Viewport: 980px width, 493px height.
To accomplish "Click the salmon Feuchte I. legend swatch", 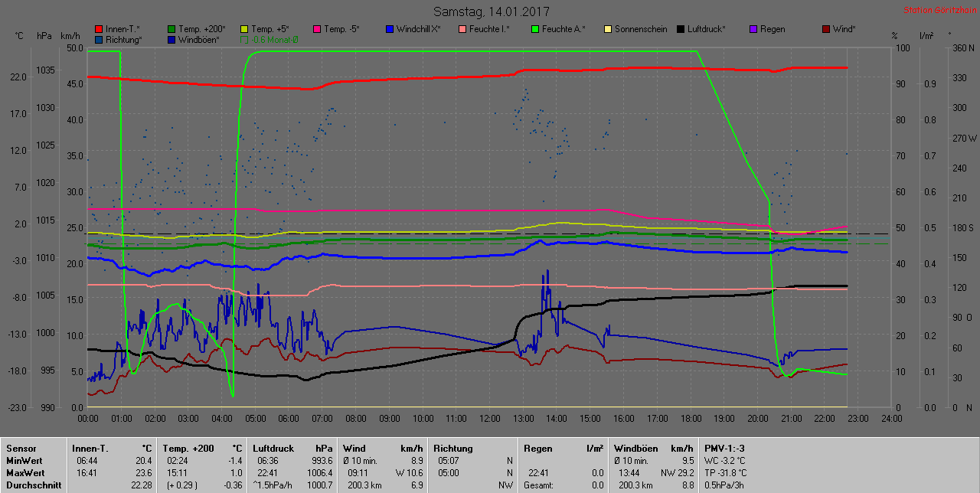I will [x=462, y=29].
